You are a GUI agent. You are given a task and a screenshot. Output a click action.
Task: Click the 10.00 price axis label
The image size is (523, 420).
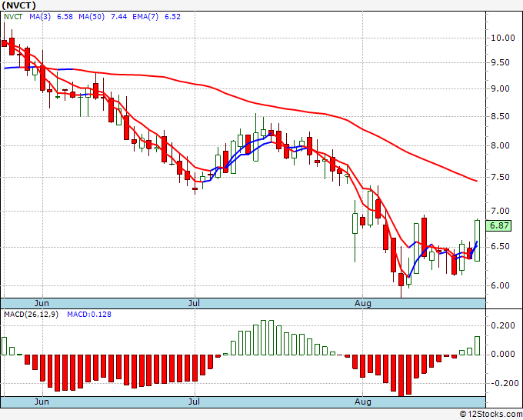[503, 38]
